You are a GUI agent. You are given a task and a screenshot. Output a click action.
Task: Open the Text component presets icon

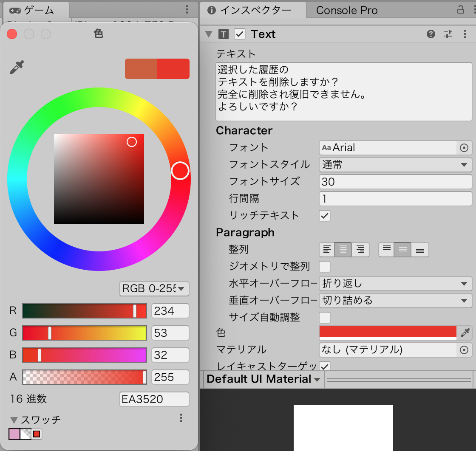pos(448,34)
